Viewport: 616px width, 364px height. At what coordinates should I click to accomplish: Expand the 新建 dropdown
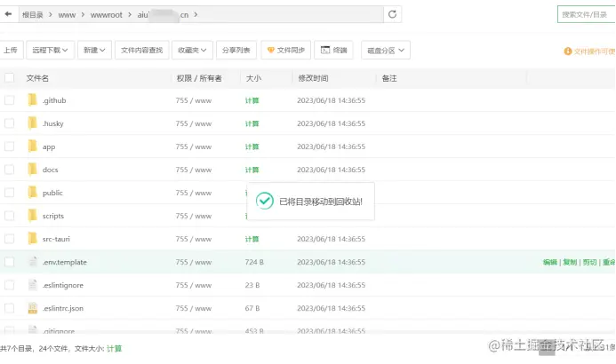[94, 50]
